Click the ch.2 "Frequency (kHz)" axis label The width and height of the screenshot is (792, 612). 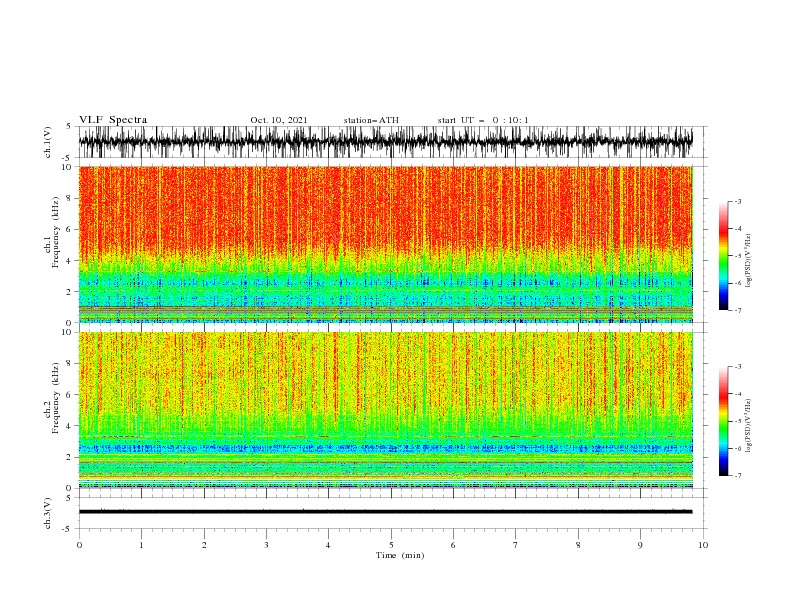point(56,398)
